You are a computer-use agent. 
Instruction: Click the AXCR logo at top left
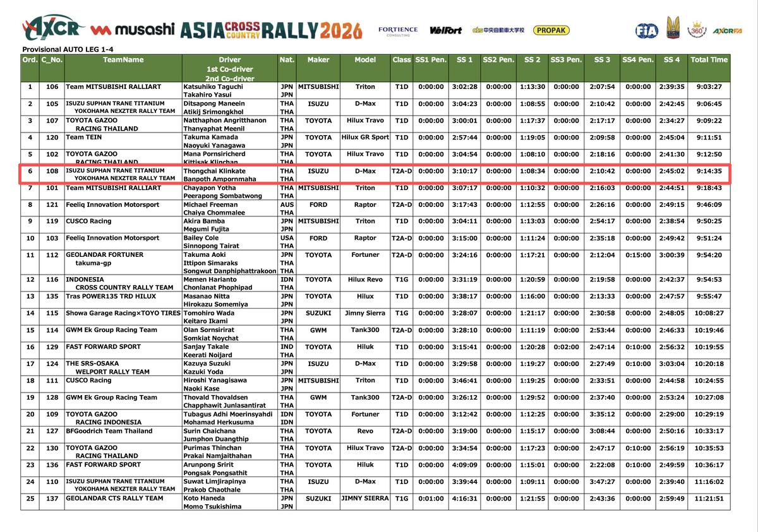(x=53, y=29)
